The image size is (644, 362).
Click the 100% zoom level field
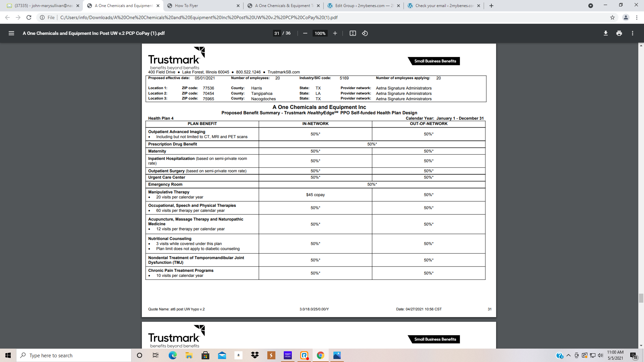pos(320,33)
